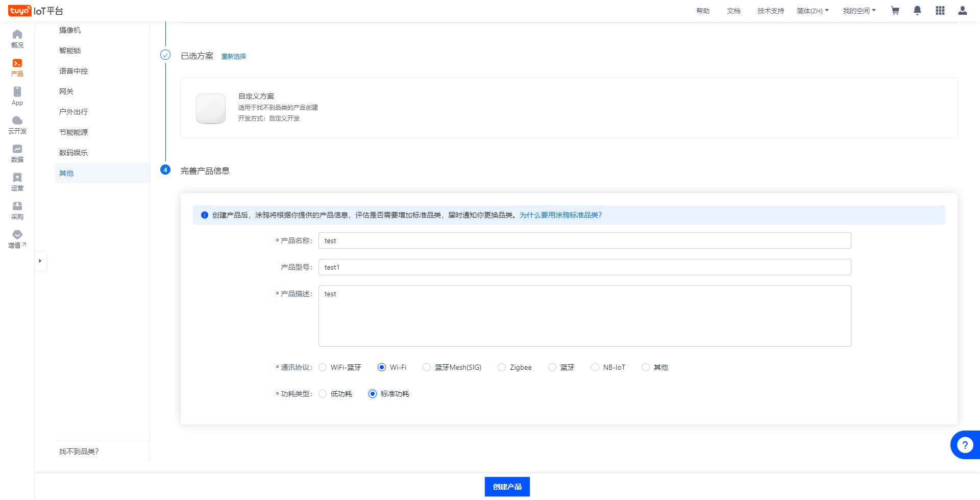This screenshot has height=500, width=980.
Task: Open the notifications bell icon
Action: pyautogui.click(x=917, y=11)
